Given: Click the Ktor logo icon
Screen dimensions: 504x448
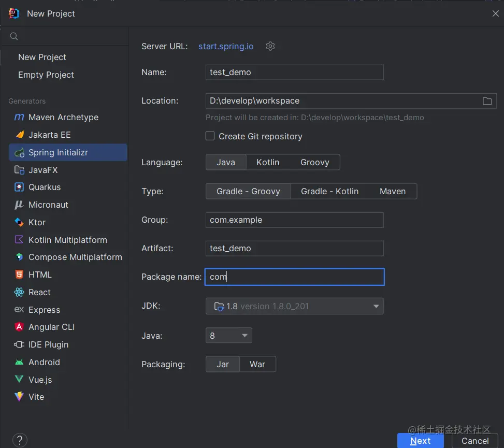Looking at the screenshot, I should pyautogui.click(x=19, y=222).
